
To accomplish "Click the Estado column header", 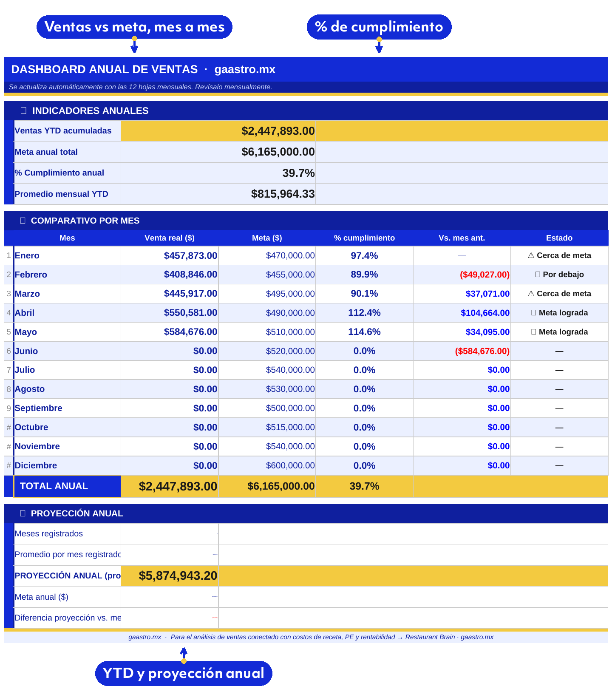I will click(x=559, y=238).
